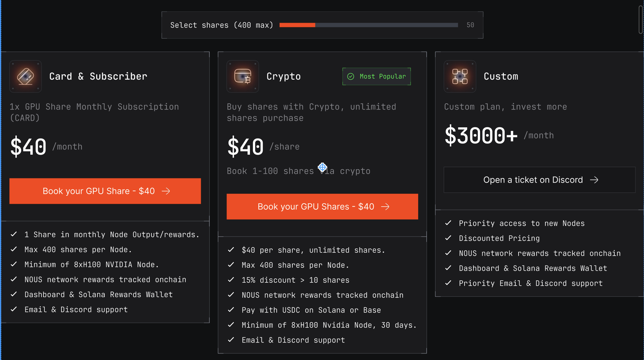The height and width of the screenshot is (360, 644).
Task: Click the Most Popular badge checkmark icon
Action: point(351,76)
